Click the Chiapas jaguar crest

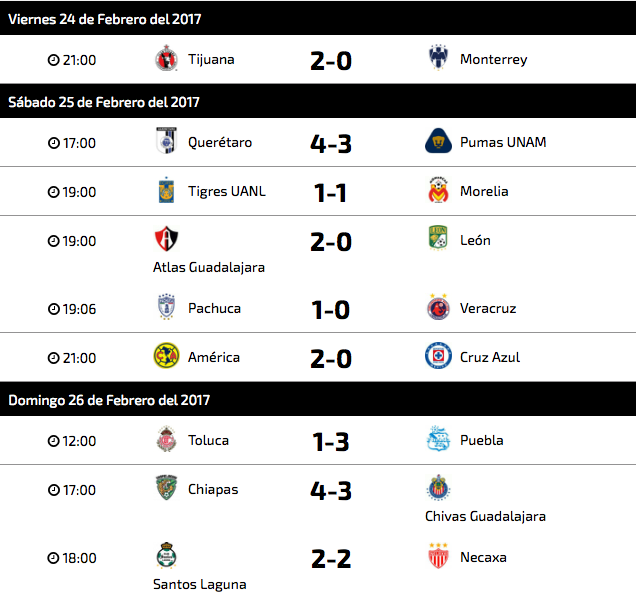(166, 489)
